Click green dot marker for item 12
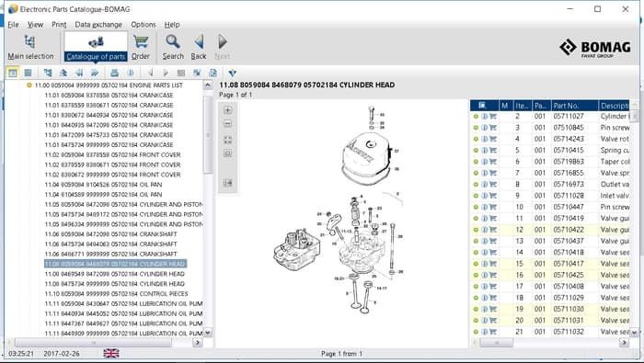This screenshot has height=363, width=644. (x=476, y=230)
